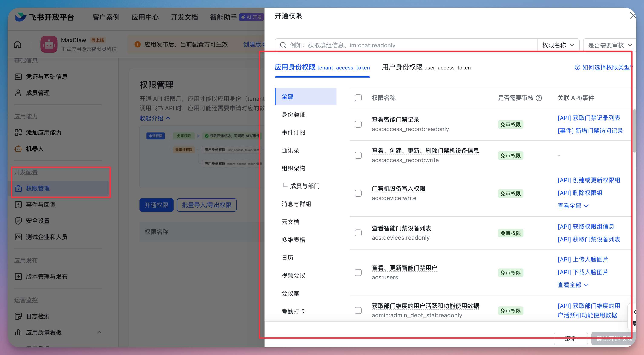The width and height of the screenshot is (644, 355).
Task: Expand 查看全部 for acs:users APIs
Action: (x=573, y=285)
